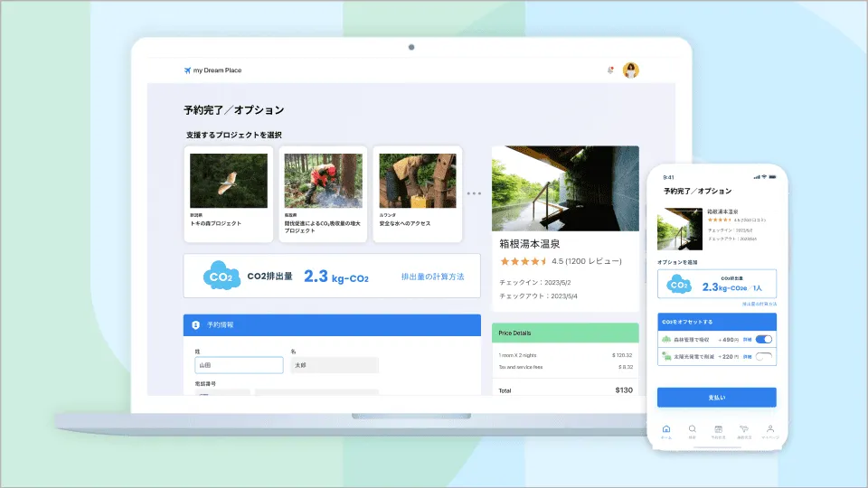The height and width of the screenshot is (488, 868).
Task: Open the phone country code selector
Action: (222, 393)
